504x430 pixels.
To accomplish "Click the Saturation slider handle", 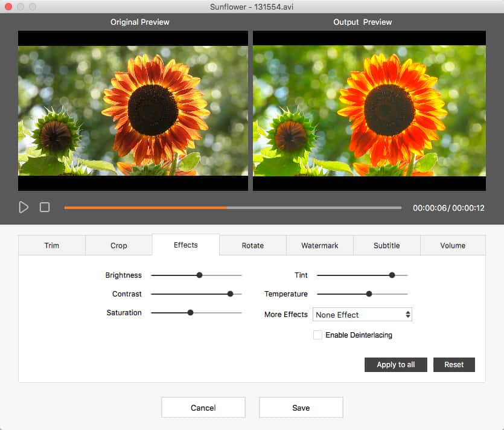I will click(190, 313).
